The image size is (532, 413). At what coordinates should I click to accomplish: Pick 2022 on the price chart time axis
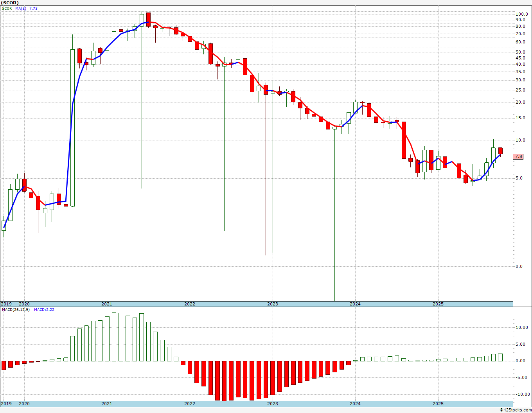tap(190, 304)
